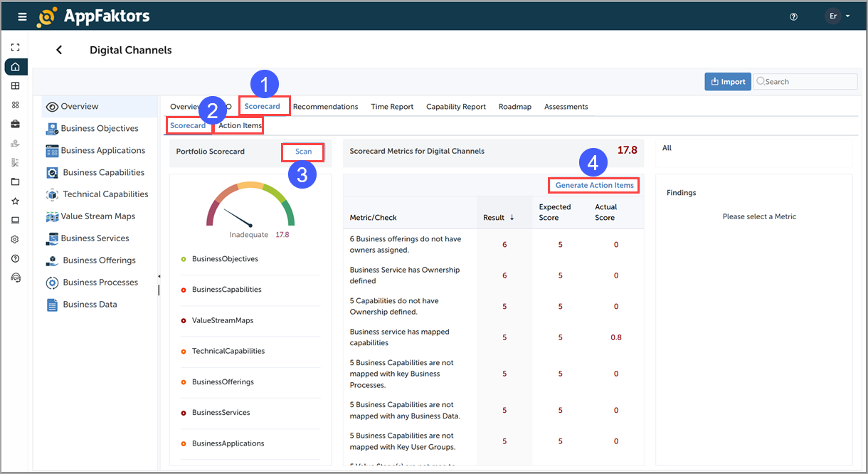This screenshot has height=474, width=868.
Task: Collapse the left side panel handle
Action: coord(159,276)
